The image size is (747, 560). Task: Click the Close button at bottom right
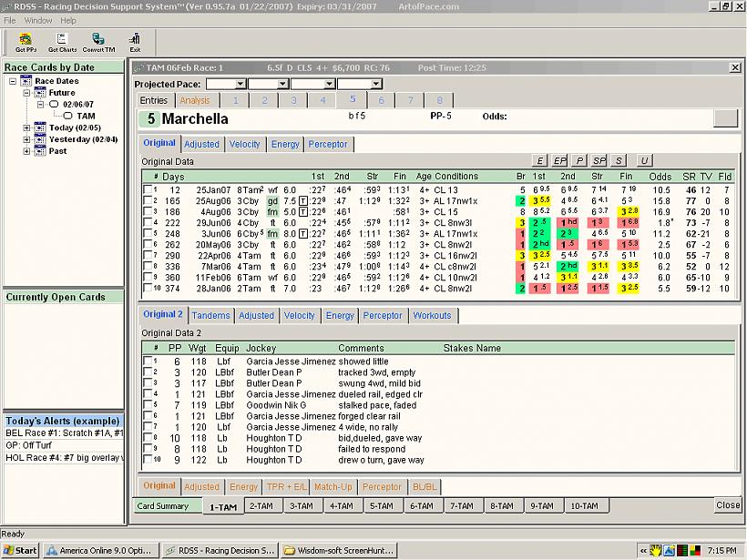[x=728, y=504]
